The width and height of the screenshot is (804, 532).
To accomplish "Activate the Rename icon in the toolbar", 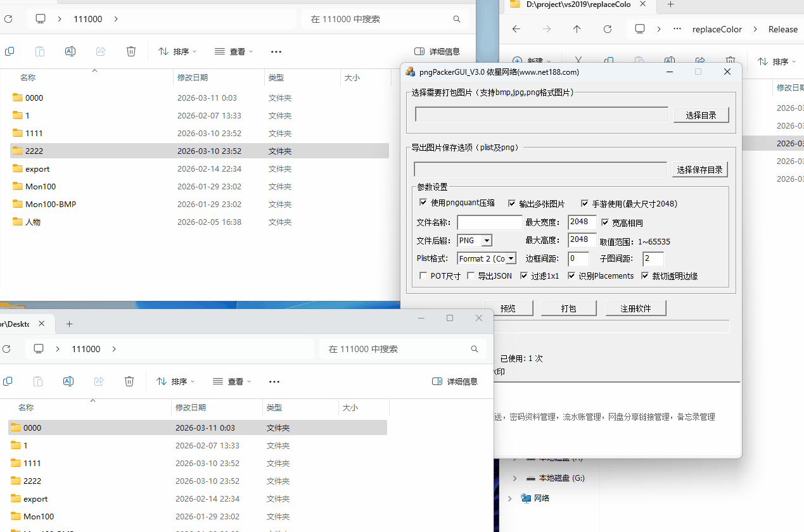I will 70,51.
